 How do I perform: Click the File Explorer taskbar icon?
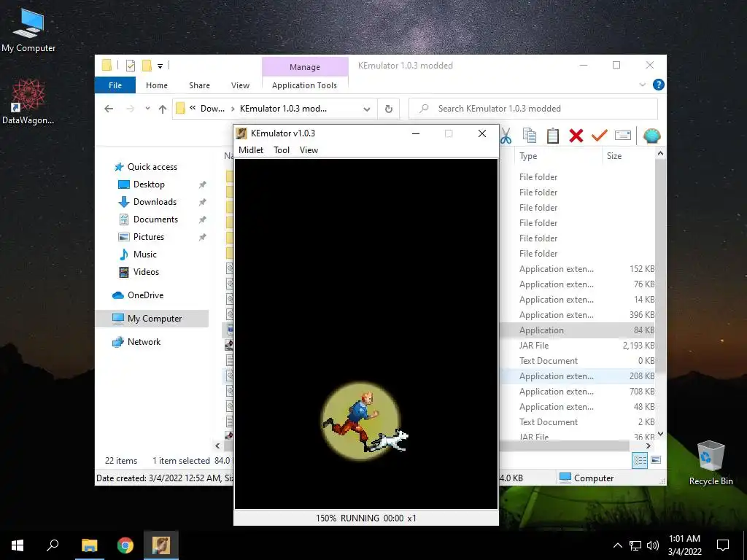89,545
